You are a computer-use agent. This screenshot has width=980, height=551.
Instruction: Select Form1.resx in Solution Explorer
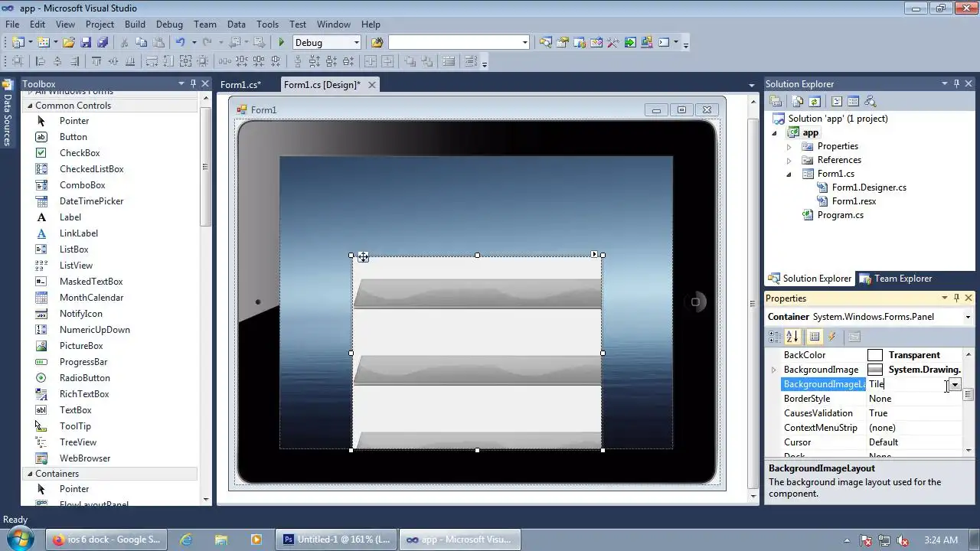point(854,201)
